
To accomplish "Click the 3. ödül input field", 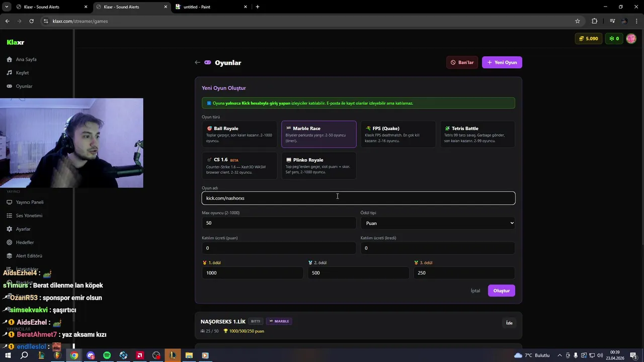I will (464, 273).
